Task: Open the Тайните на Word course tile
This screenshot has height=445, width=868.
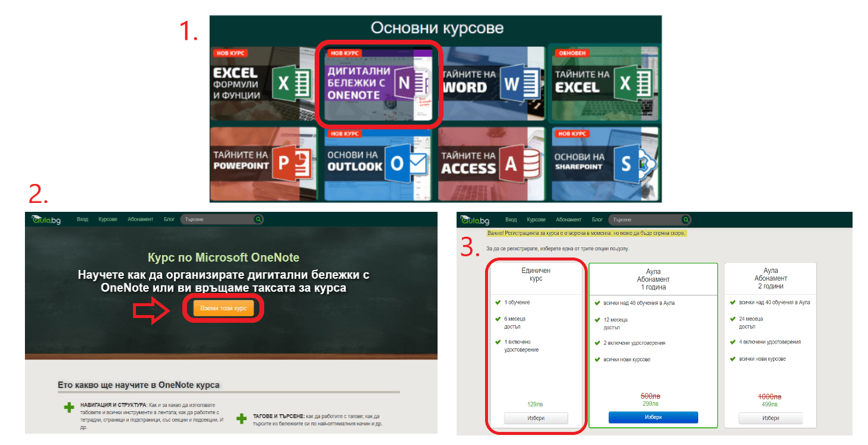Action: pos(492,83)
